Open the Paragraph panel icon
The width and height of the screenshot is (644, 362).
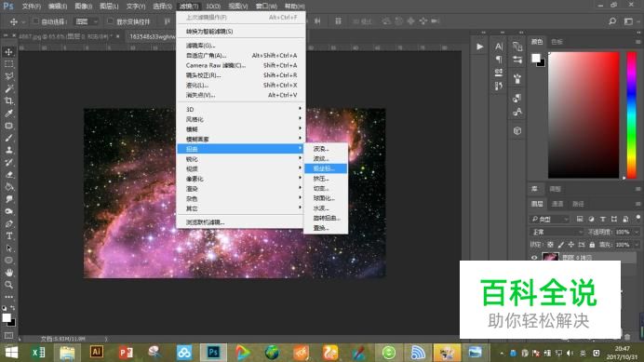click(499, 60)
